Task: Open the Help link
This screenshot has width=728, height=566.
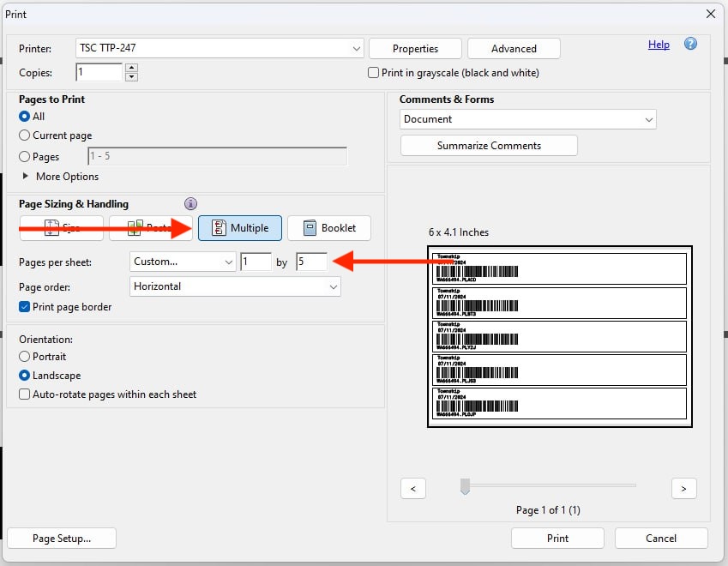Action: [x=659, y=45]
